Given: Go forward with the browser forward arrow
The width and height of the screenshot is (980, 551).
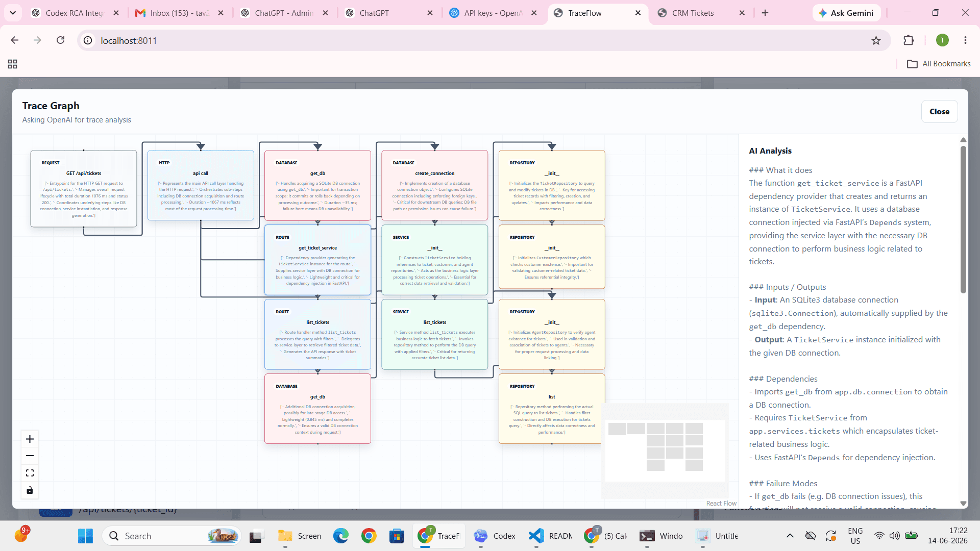Looking at the screenshot, I should tap(37, 40).
